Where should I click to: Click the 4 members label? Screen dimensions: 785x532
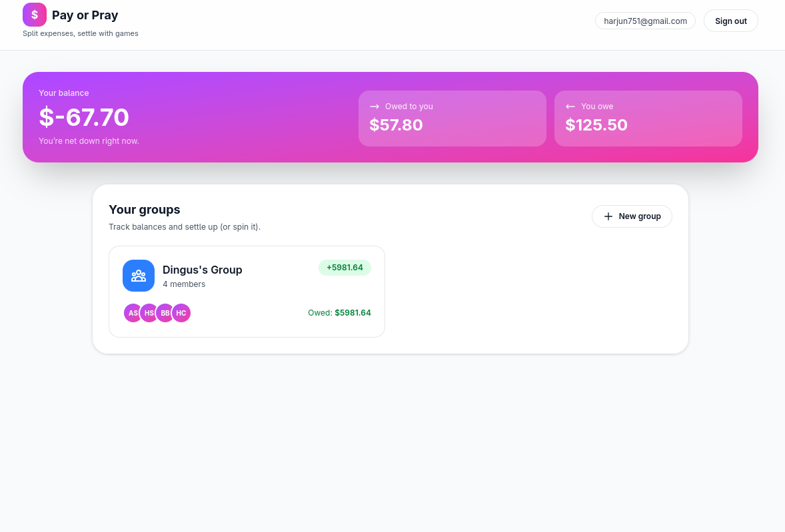[x=184, y=284]
